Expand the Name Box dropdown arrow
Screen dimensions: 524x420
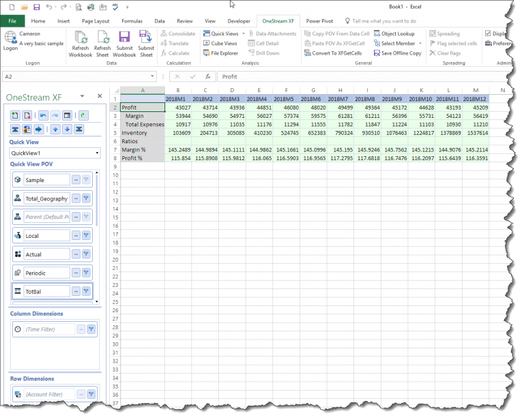[152, 76]
